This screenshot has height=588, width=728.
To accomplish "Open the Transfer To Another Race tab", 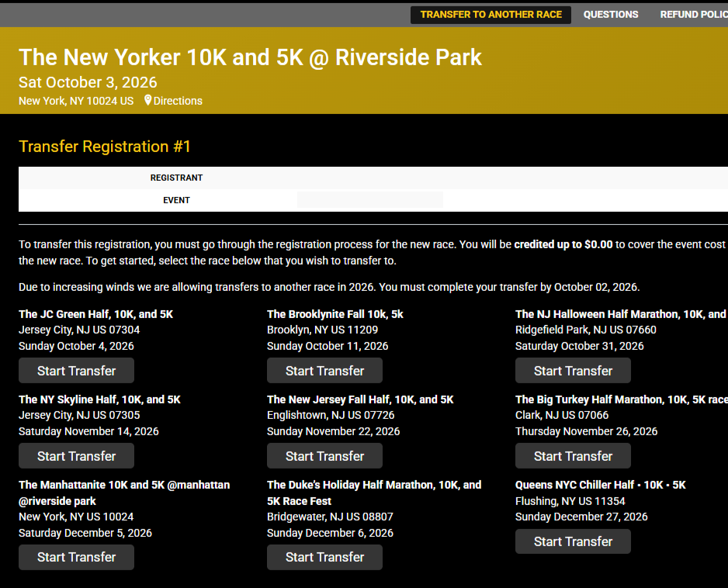I will (x=491, y=15).
